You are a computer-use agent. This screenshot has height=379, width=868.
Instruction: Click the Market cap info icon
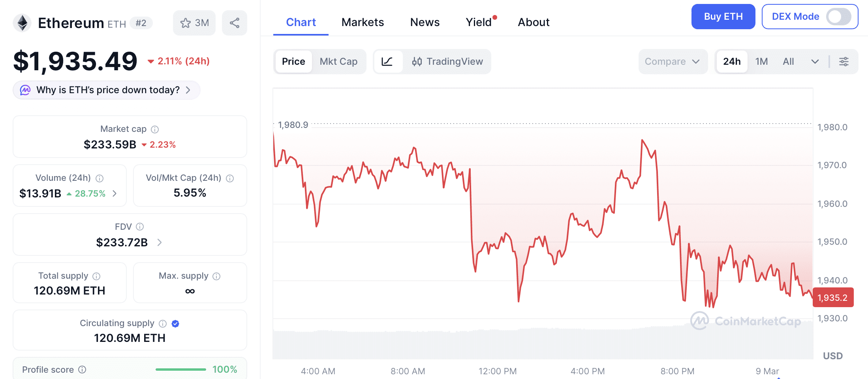(155, 129)
